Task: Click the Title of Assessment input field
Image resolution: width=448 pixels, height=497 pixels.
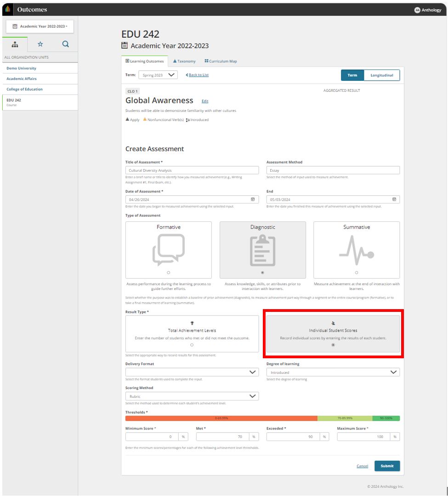Action: (192, 170)
